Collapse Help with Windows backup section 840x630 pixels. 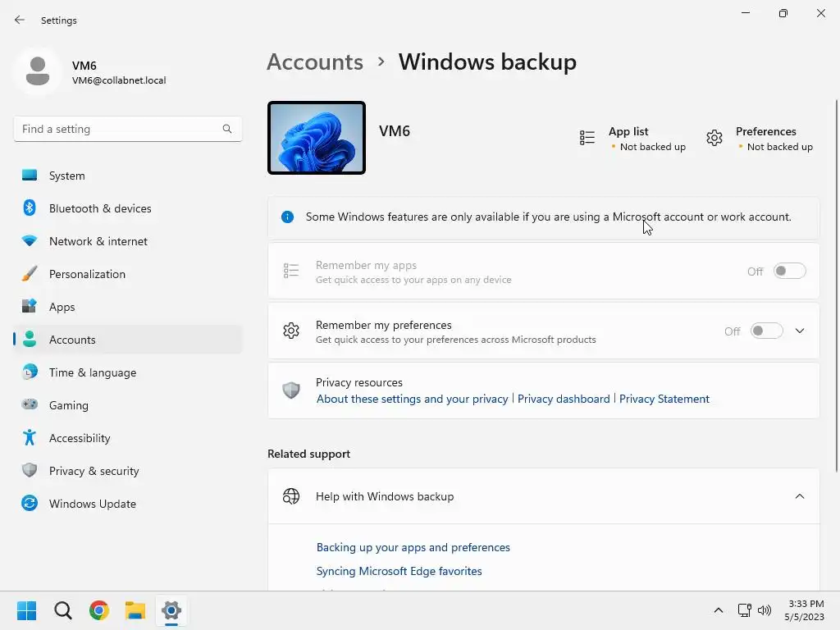click(800, 496)
